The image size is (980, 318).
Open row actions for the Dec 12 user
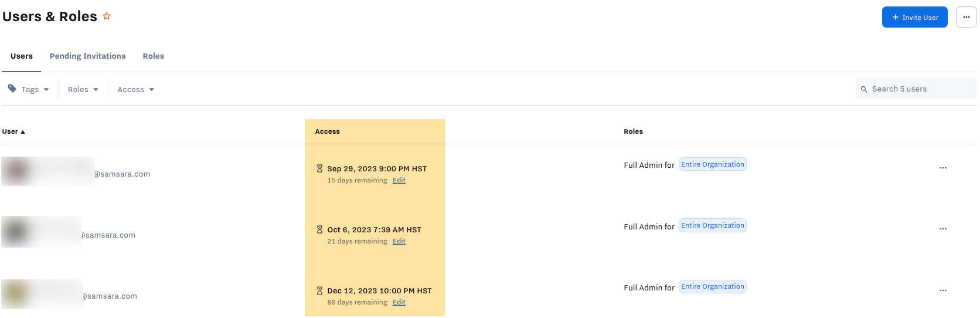tap(942, 290)
